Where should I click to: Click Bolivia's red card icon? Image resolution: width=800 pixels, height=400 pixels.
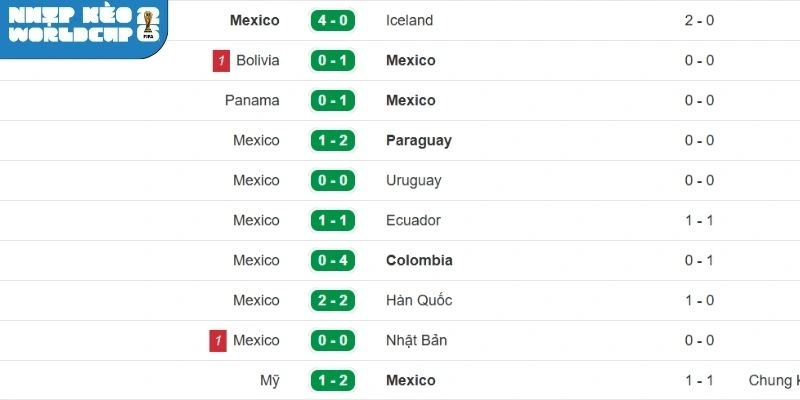[219, 61]
